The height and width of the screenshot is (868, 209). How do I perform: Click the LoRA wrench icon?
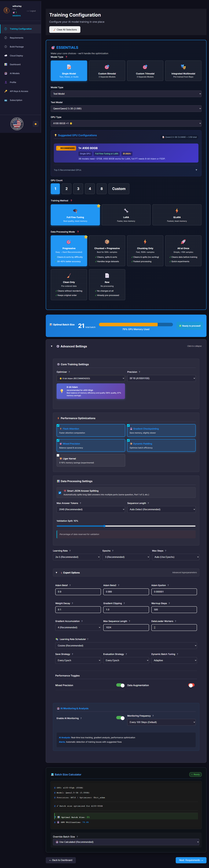point(126,211)
